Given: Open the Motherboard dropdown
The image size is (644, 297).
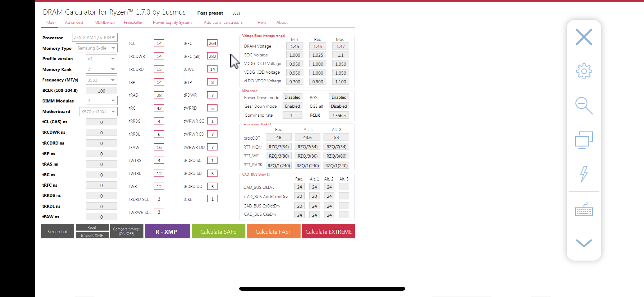Looking at the screenshot, I should pyautogui.click(x=98, y=112).
